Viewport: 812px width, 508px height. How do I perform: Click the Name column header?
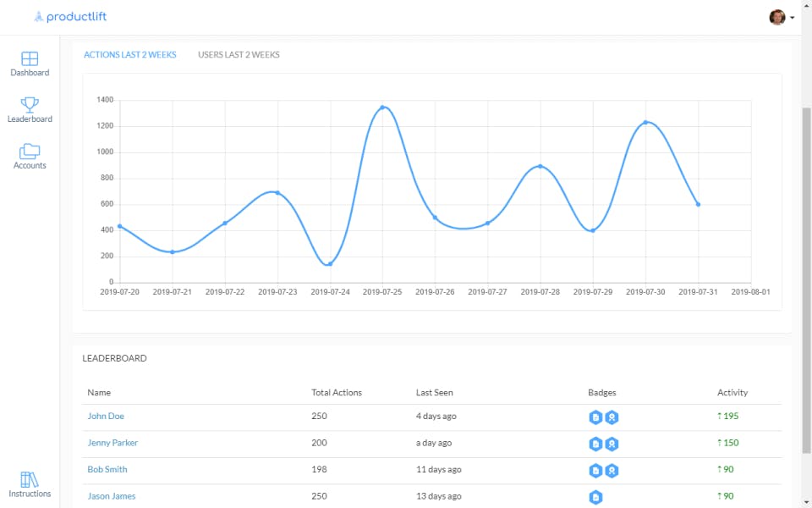click(99, 392)
